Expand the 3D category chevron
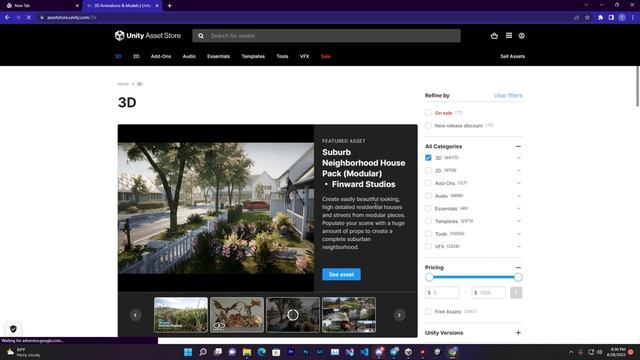The width and height of the screenshot is (640, 360). click(x=519, y=158)
